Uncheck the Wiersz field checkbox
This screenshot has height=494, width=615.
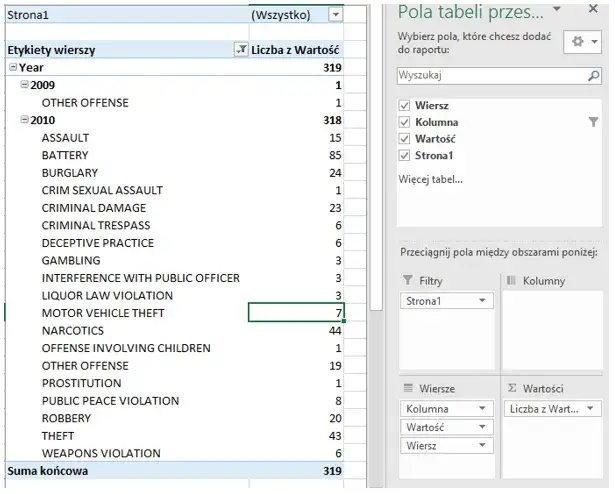pyautogui.click(x=404, y=105)
